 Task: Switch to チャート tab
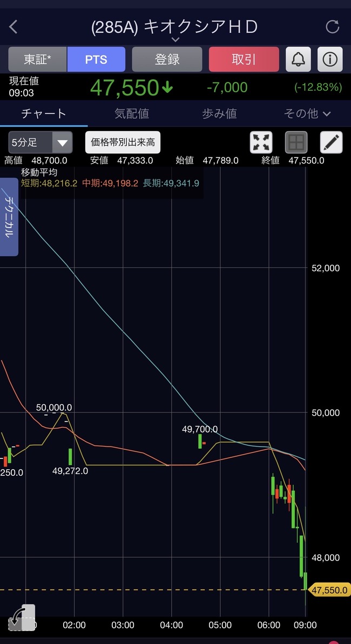[44, 113]
